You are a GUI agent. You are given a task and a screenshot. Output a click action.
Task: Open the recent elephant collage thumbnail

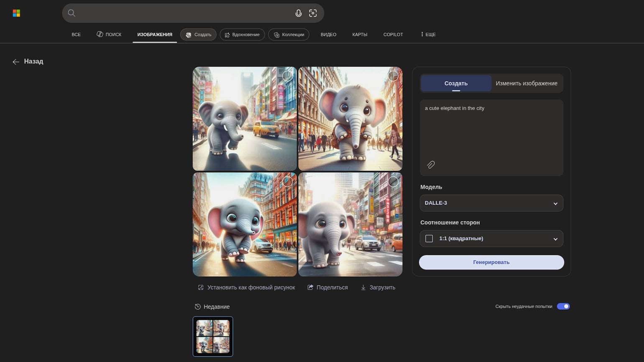[213, 337]
